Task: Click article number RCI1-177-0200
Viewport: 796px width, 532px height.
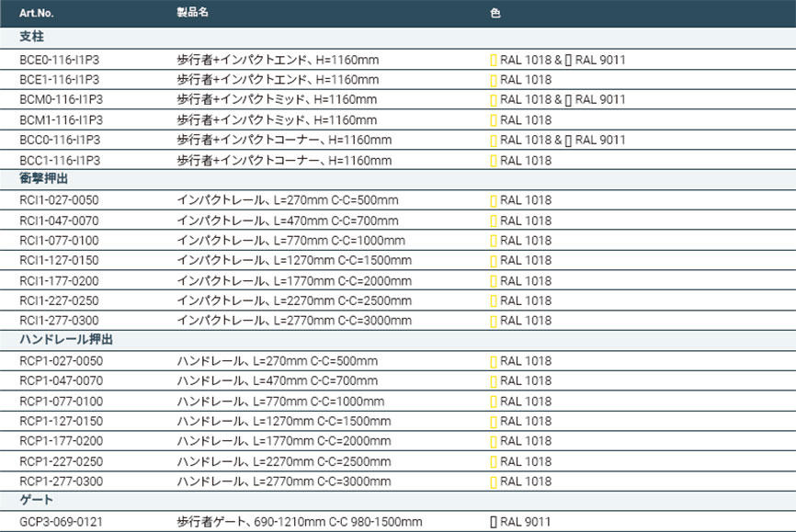Action: click(59, 281)
